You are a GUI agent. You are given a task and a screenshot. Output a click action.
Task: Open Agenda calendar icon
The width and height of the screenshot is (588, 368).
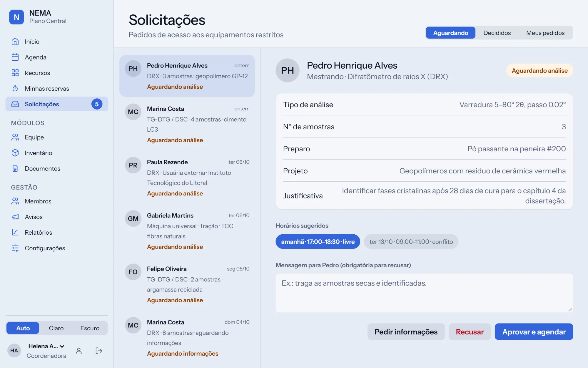[15, 57]
